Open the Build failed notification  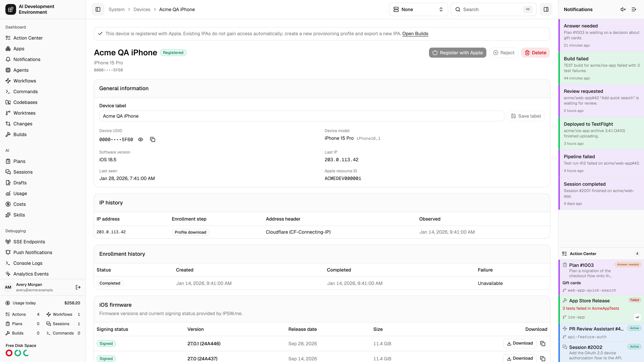[x=601, y=68]
